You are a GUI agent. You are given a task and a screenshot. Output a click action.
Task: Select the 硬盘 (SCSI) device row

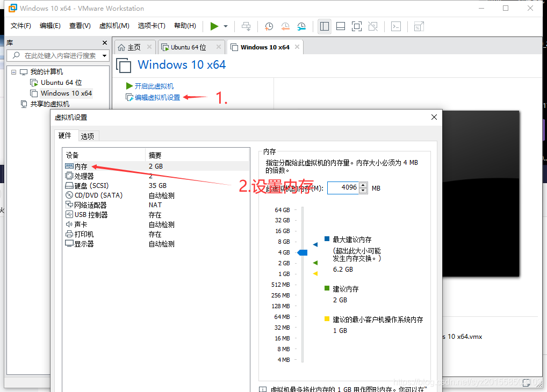coord(156,186)
